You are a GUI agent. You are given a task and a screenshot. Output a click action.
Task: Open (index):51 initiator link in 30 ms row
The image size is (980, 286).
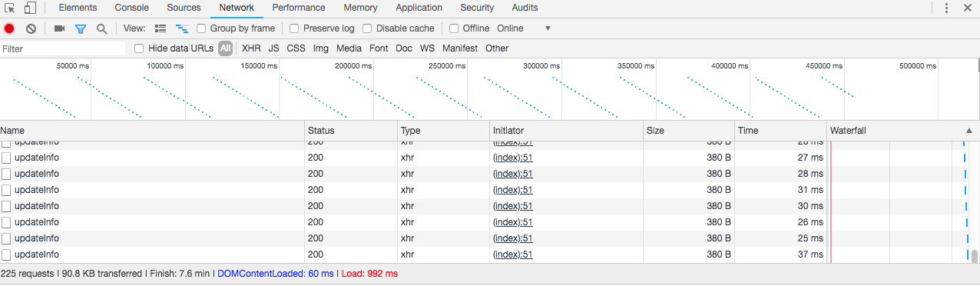[x=512, y=206]
